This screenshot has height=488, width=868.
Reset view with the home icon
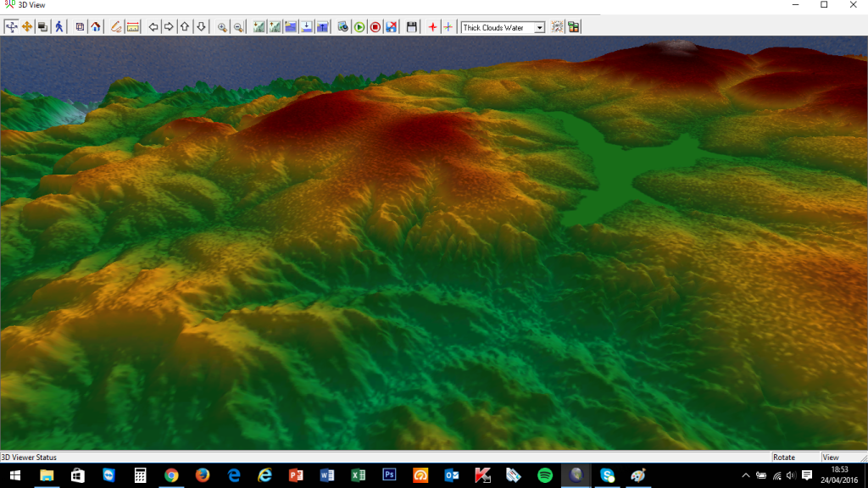(x=96, y=27)
